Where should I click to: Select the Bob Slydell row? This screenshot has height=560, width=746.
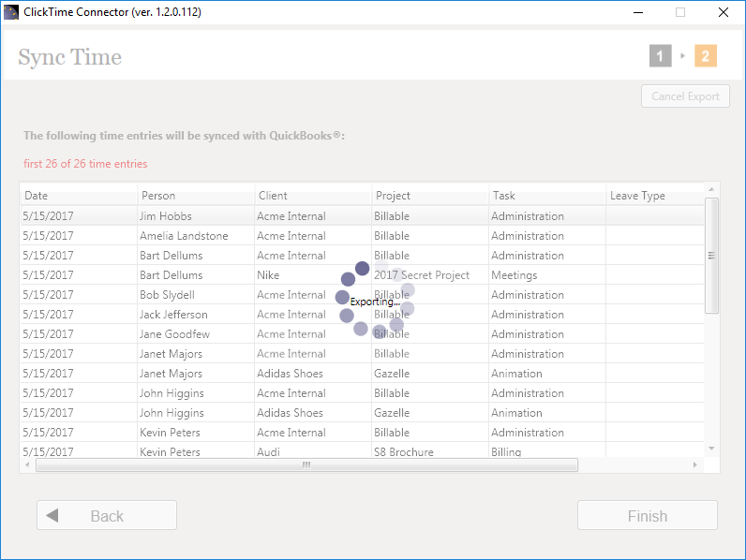(362, 295)
